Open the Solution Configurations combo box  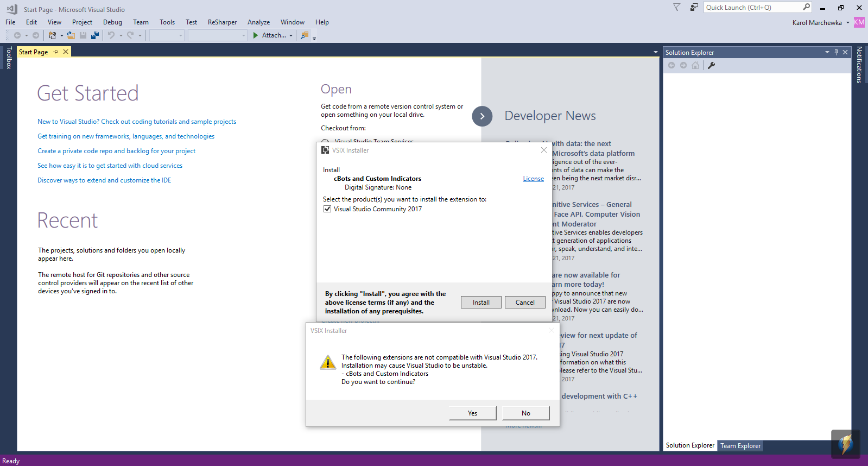tap(167, 35)
